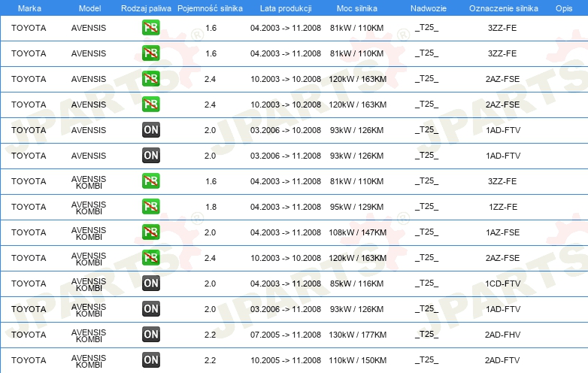
Task: Click capacity 2.4 in the AVENSIS KOMBI row
Action: pyautogui.click(x=210, y=258)
